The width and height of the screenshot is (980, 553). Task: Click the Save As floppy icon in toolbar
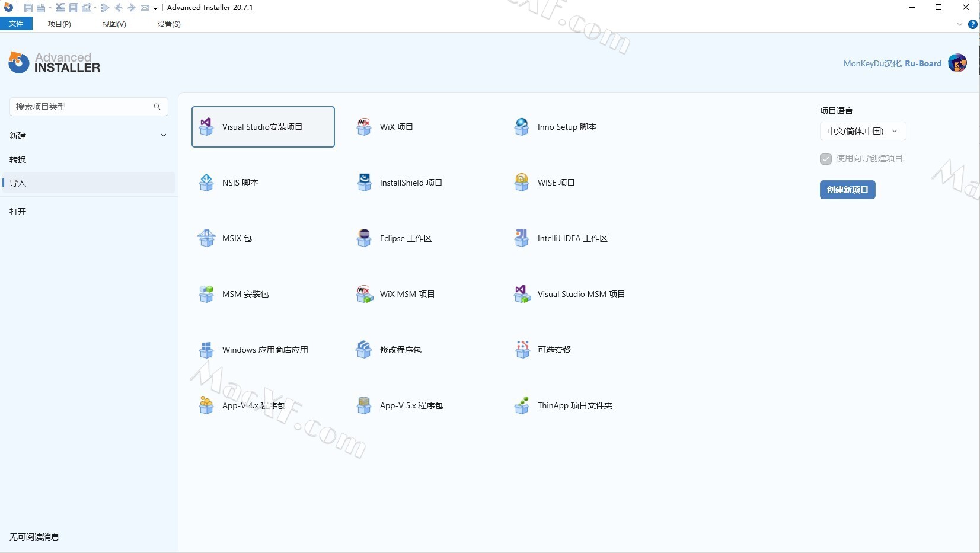73,8
